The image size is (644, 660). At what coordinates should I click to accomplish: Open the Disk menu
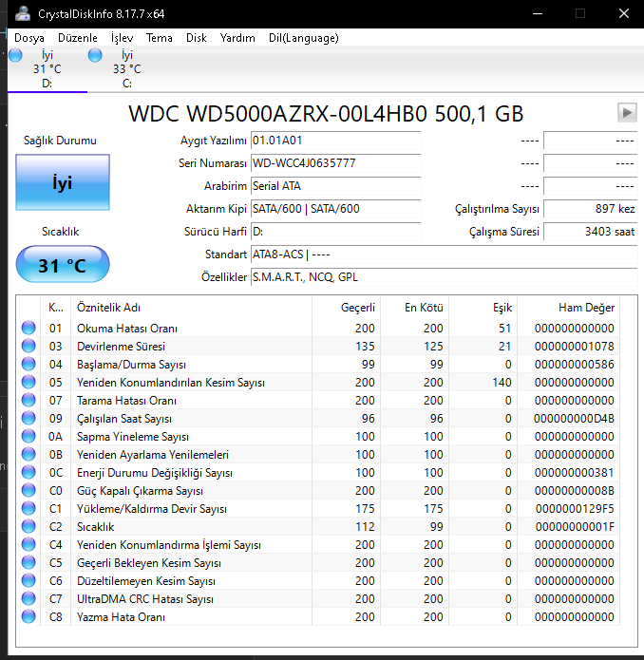click(197, 38)
